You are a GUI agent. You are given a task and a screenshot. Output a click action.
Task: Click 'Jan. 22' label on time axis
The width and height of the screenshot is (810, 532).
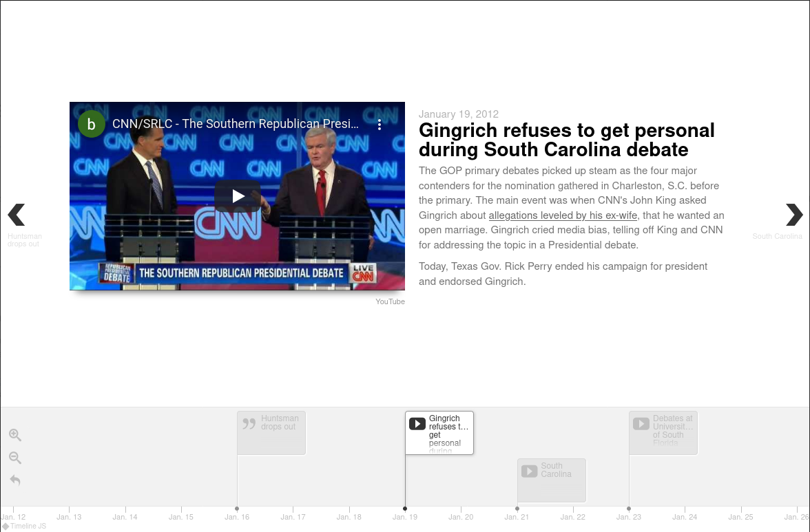[x=573, y=517]
